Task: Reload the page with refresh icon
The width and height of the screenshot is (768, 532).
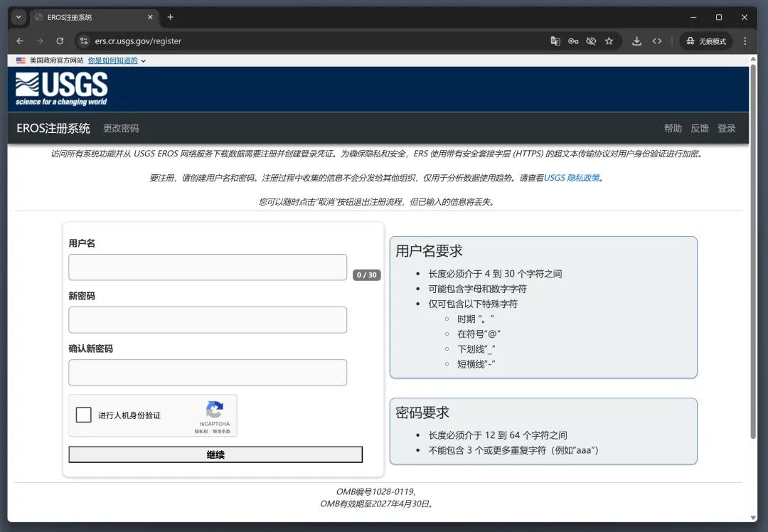Action: 60,41
